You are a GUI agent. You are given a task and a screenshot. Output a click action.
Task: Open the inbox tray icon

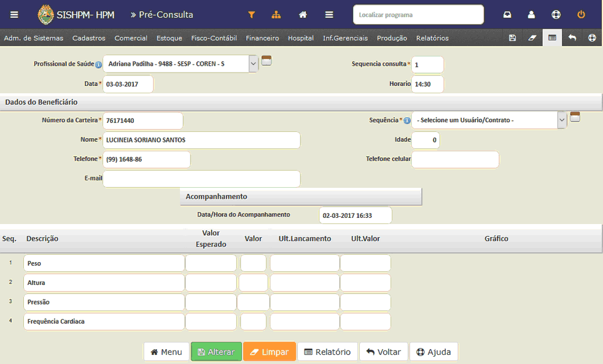tap(507, 15)
